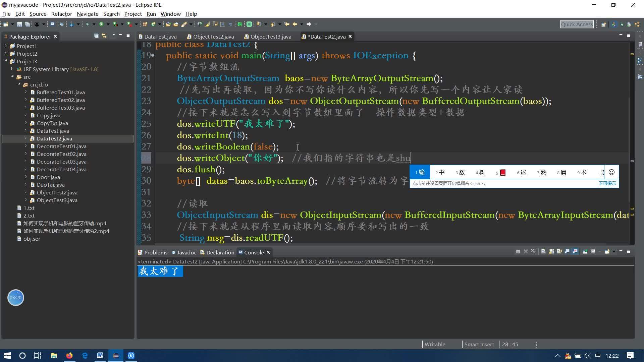Click the Debug bug icon in toolbar
The image size is (644, 362).
click(87, 24)
